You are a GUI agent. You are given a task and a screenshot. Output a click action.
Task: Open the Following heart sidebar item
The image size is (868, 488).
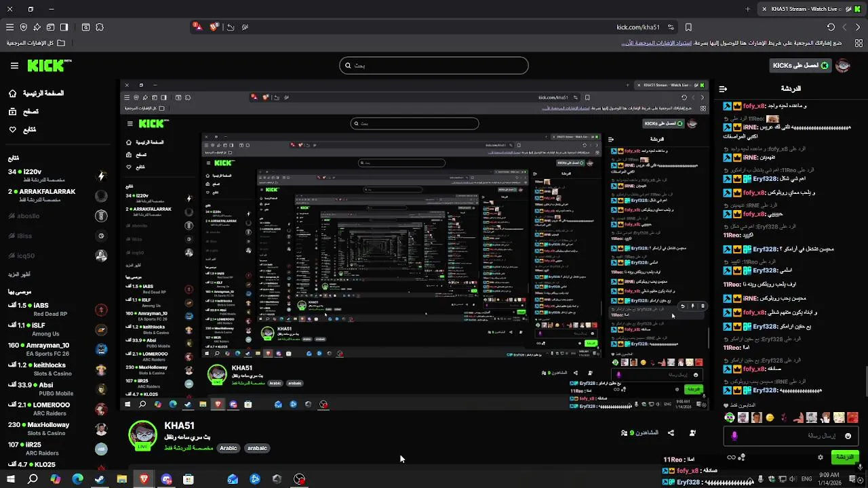tap(22, 129)
